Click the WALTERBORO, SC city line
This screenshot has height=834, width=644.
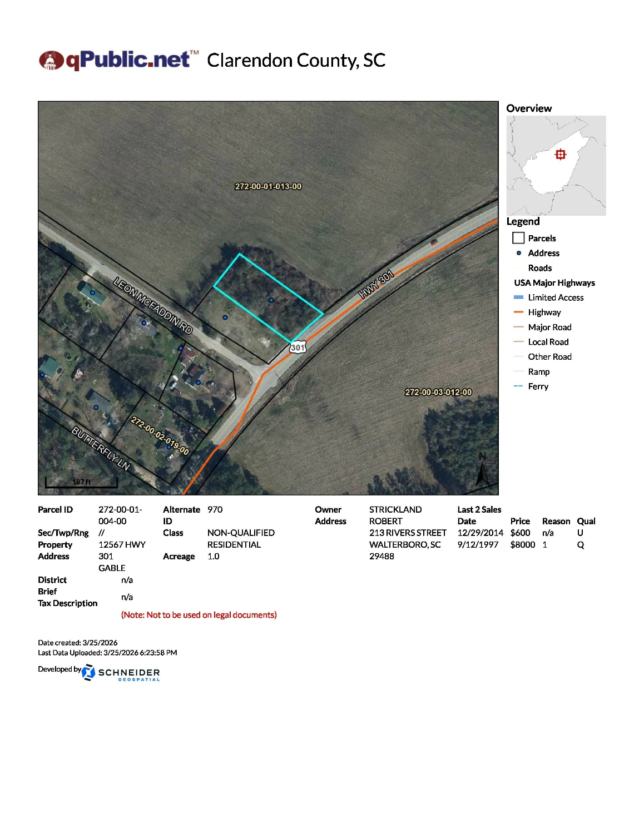[405, 545]
